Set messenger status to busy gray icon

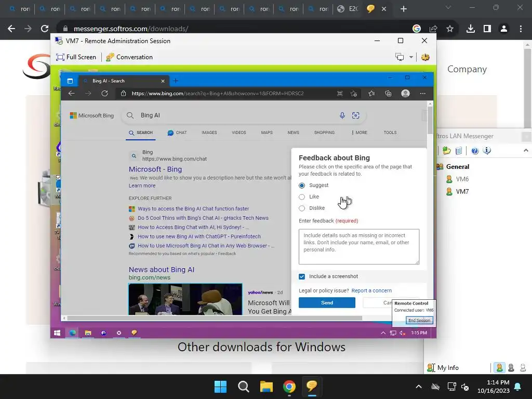click(511, 368)
